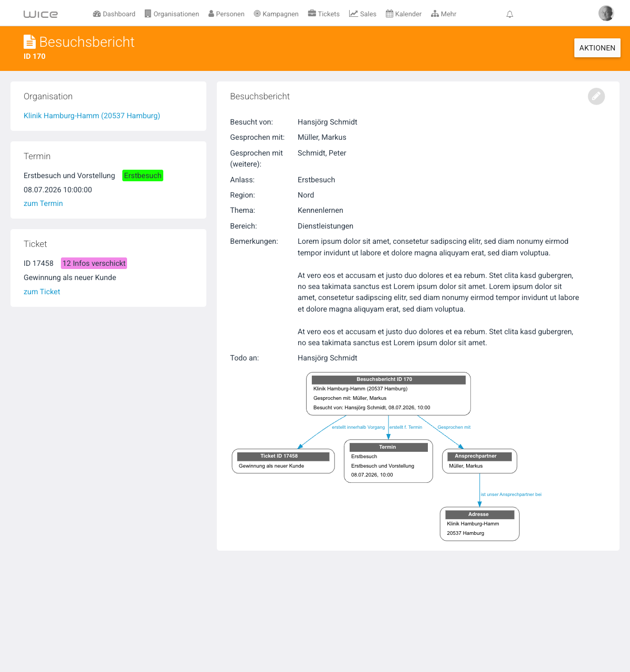Click 'Hansjörg Schmidt' next to Todo an
The image size is (630, 672).
pyautogui.click(x=328, y=358)
